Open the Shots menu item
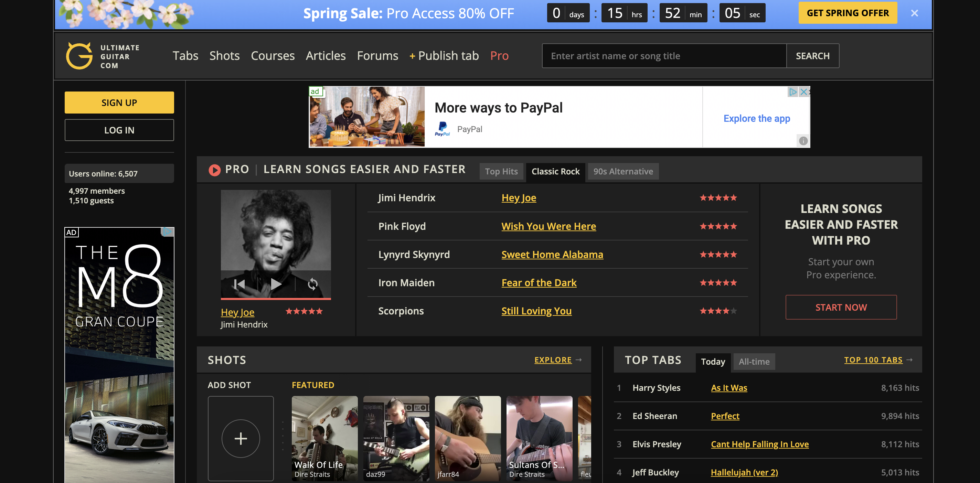Viewport: 980px width, 483px height. pyautogui.click(x=224, y=56)
